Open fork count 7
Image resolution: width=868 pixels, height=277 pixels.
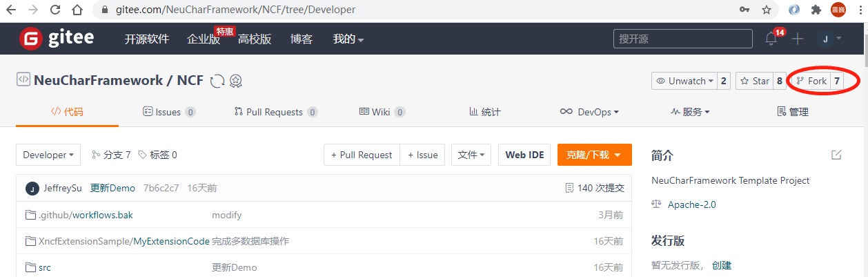pos(836,81)
